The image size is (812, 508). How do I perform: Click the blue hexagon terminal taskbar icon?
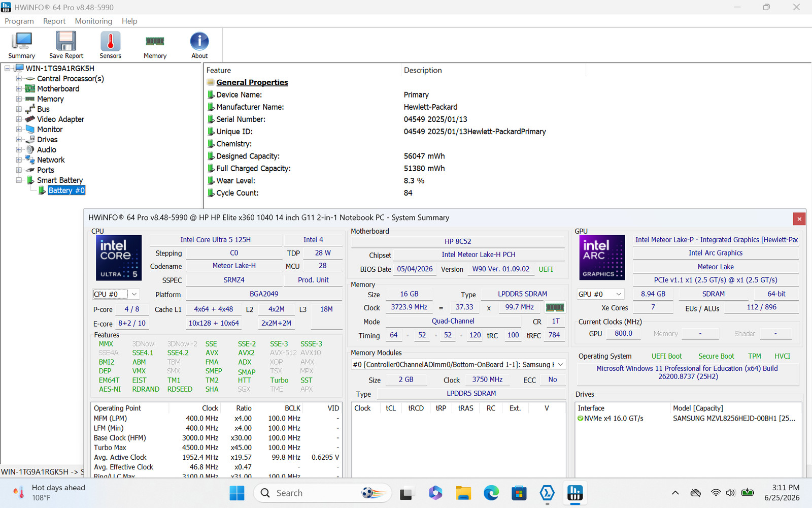[x=547, y=493]
